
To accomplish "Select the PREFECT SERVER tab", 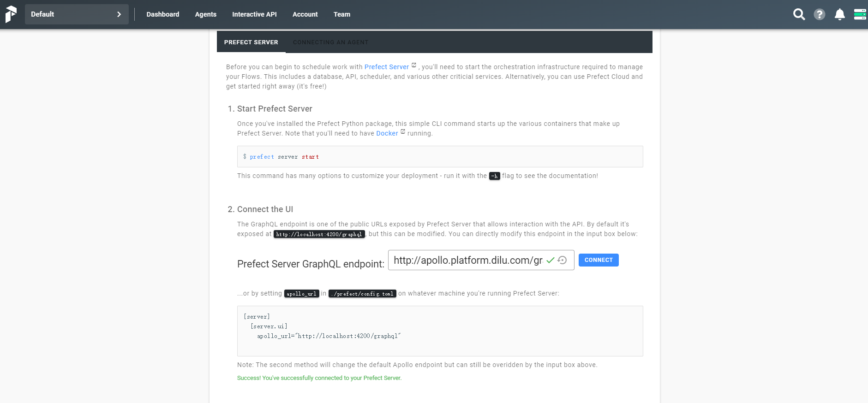I will pos(251,42).
